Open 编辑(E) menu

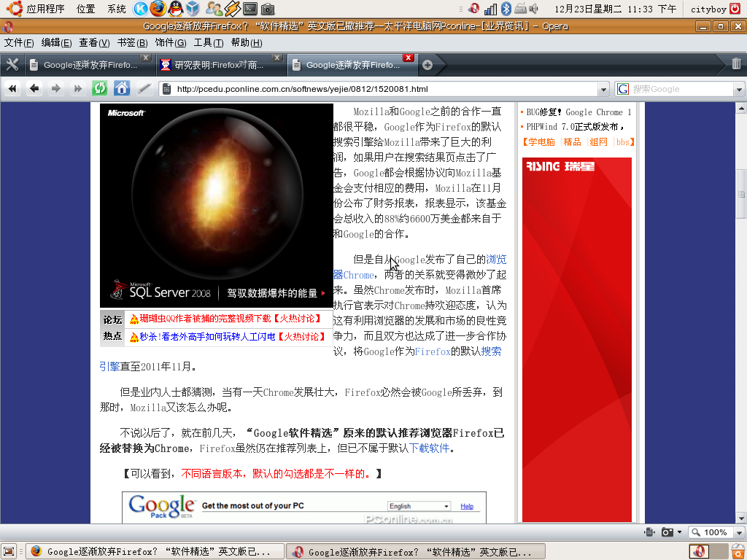pyautogui.click(x=56, y=43)
